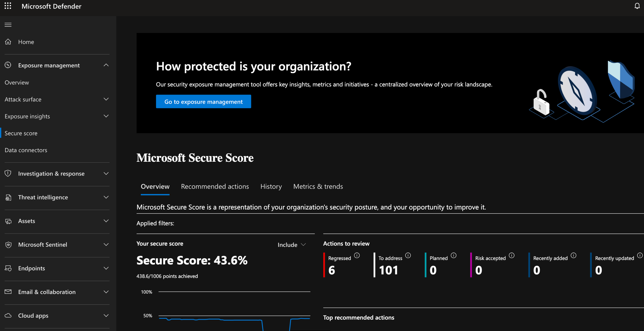This screenshot has height=331, width=644.
Task: Click the info icon beside Regressed
Action: pyautogui.click(x=357, y=256)
